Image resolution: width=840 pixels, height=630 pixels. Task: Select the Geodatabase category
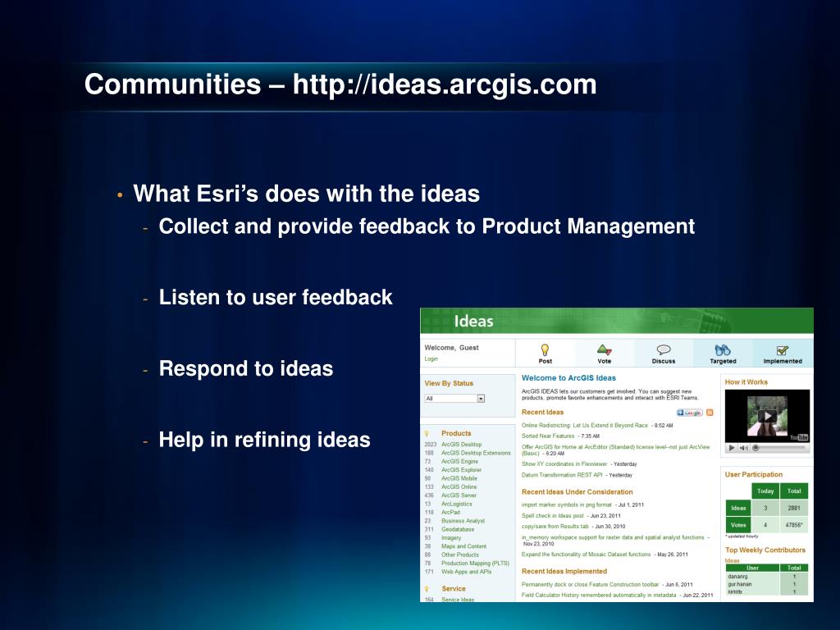point(458,529)
